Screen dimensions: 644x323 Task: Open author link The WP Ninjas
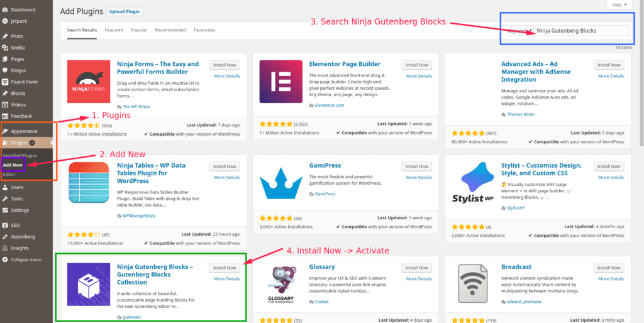(x=136, y=106)
